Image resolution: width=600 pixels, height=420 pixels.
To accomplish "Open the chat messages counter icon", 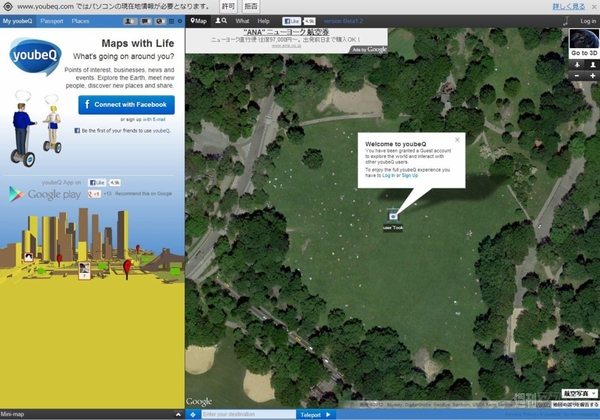I will tap(146, 21).
